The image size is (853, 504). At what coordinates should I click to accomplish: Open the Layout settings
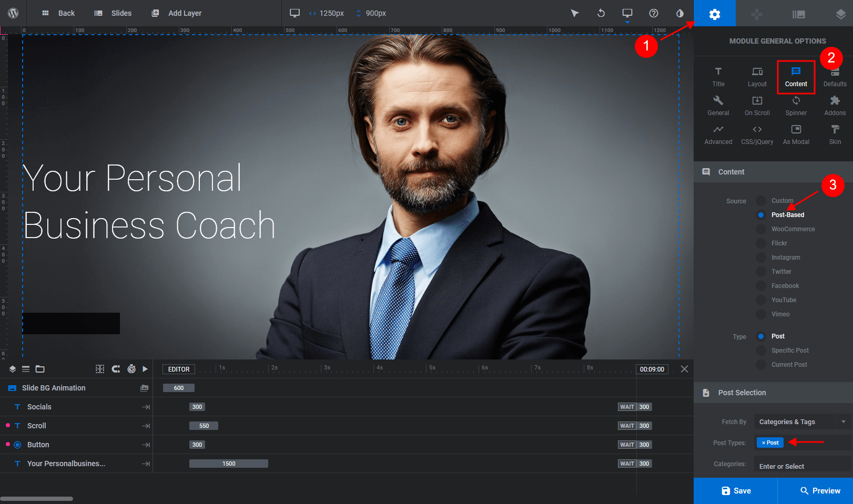[757, 77]
